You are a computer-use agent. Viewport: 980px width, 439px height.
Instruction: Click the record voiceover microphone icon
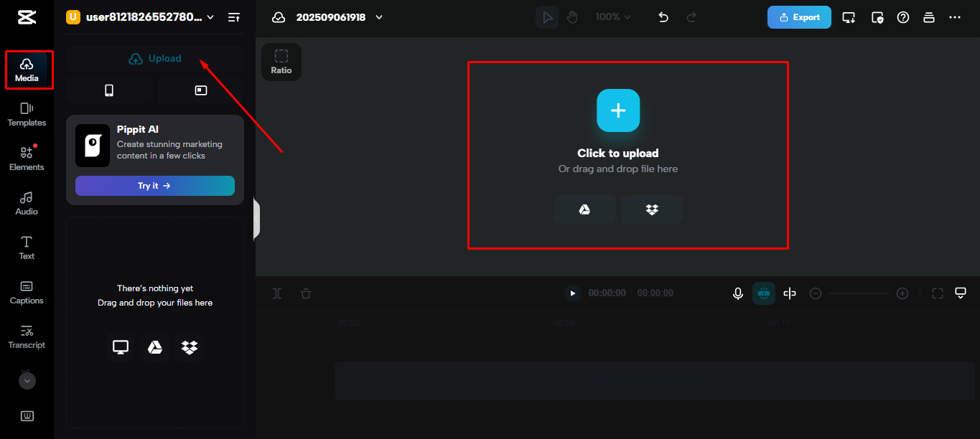738,293
